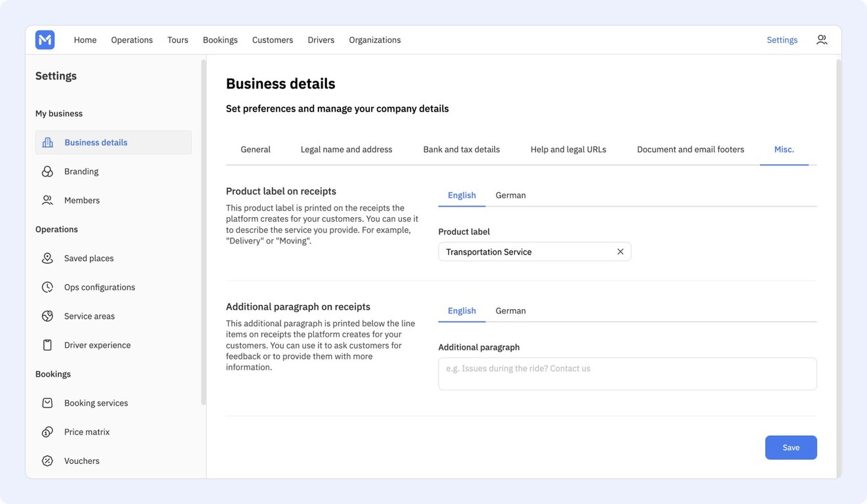Open Branding label in sidebar
This screenshot has width=867, height=504.
(81, 171)
